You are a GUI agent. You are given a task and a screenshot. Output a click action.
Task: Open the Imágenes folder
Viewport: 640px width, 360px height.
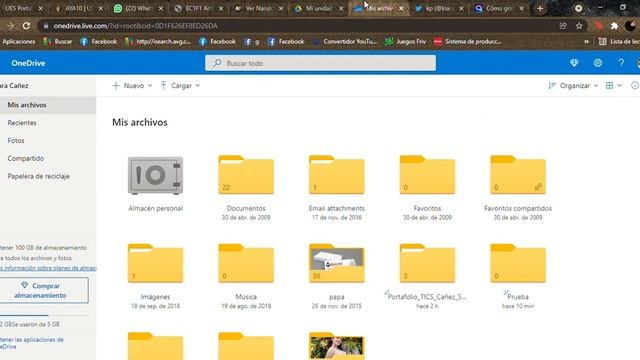(155, 263)
